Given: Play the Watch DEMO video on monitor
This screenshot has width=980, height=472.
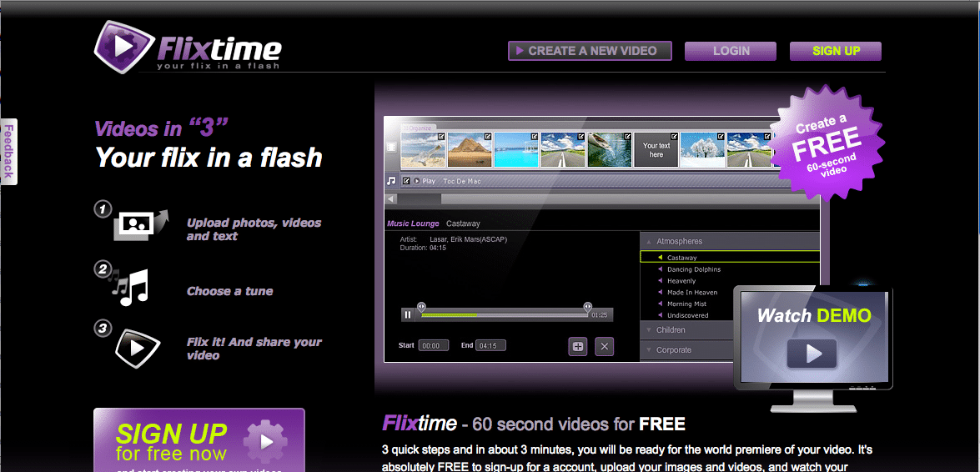Looking at the screenshot, I should tap(812, 353).
